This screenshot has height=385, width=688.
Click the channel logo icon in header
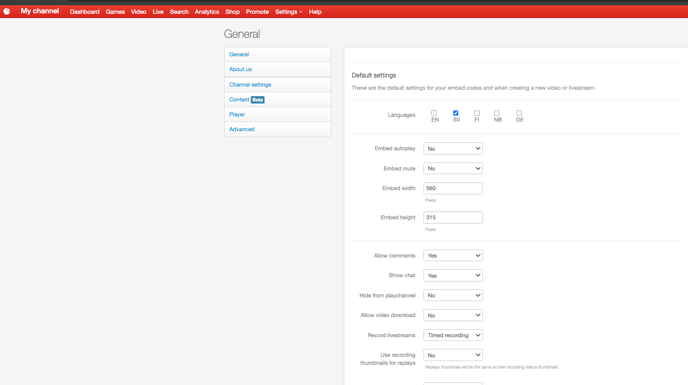tap(7, 11)
